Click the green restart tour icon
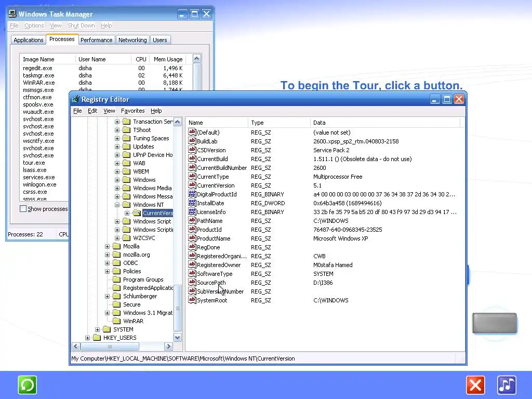This screenshot has height=399, width=532. pyautogui.click(x=27, y=385)
